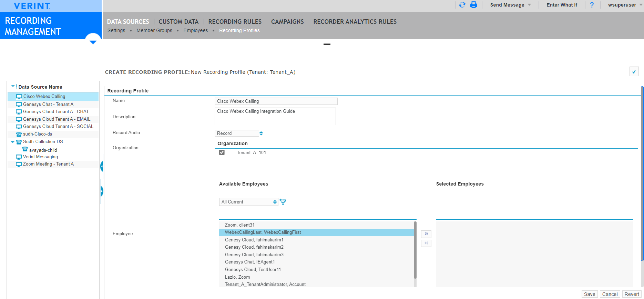Image resolution: width=644 pixels, height=299 pixels.
Task: Click the checkmark icon beside profile title
Action: pos(634,72)
